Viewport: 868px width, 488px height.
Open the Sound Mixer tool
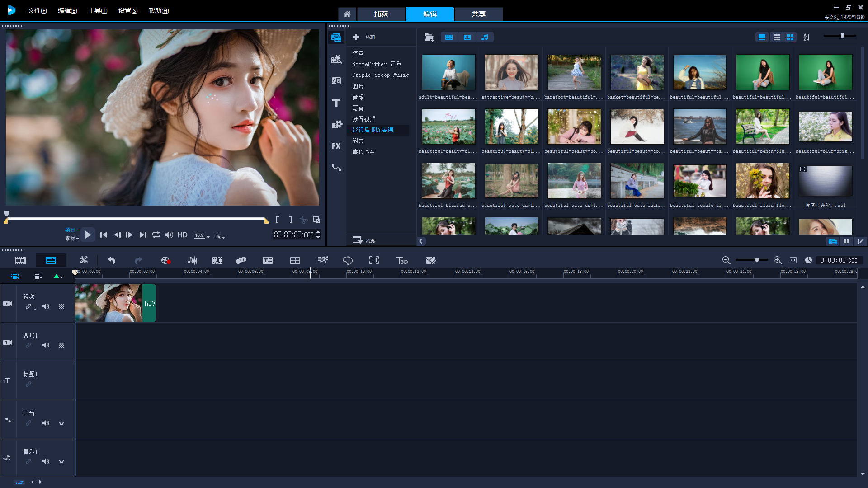coord(192,260)
